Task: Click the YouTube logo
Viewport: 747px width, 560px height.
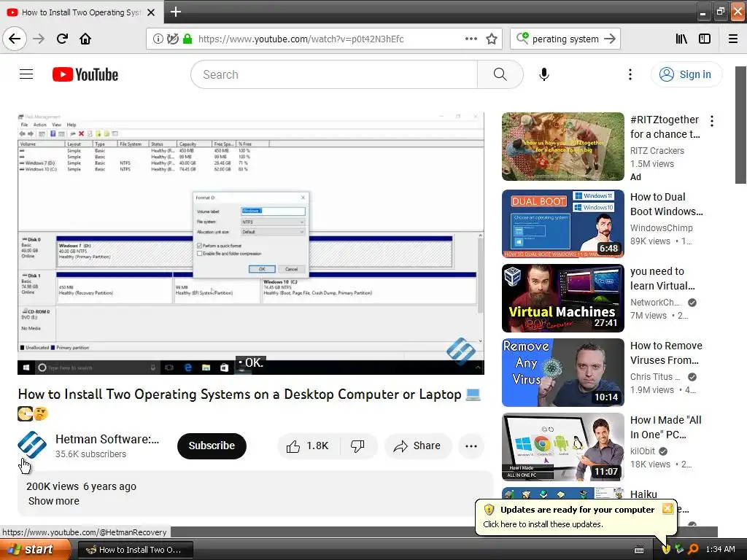Action: pyautogui.click(x=85, y=75)
